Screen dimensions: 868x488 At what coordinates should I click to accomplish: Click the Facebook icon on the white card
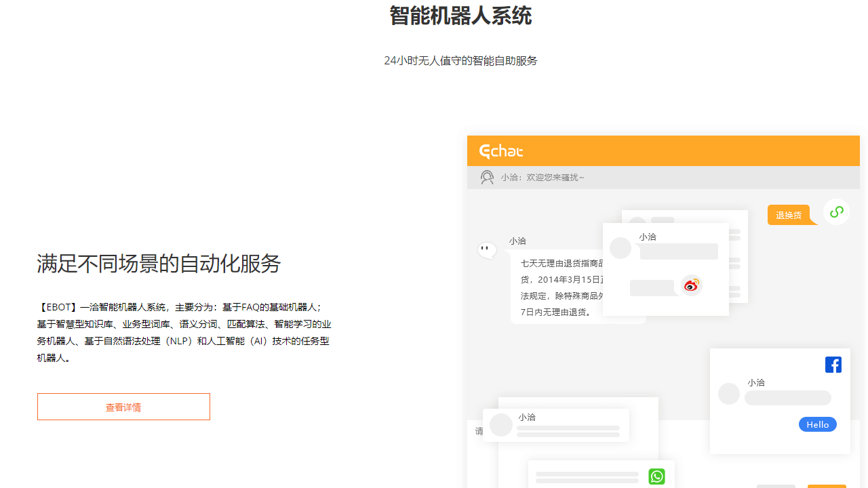[x=833, y=364]
